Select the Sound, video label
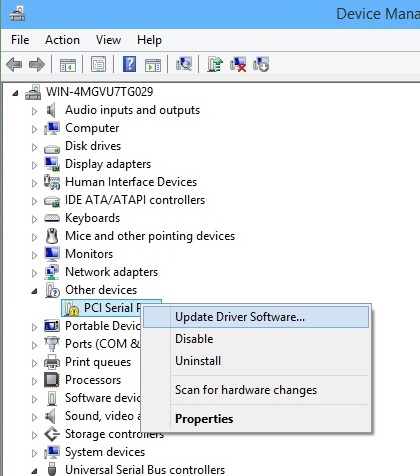Viewport: 420px width, 476px height. [x=103, y=416]
